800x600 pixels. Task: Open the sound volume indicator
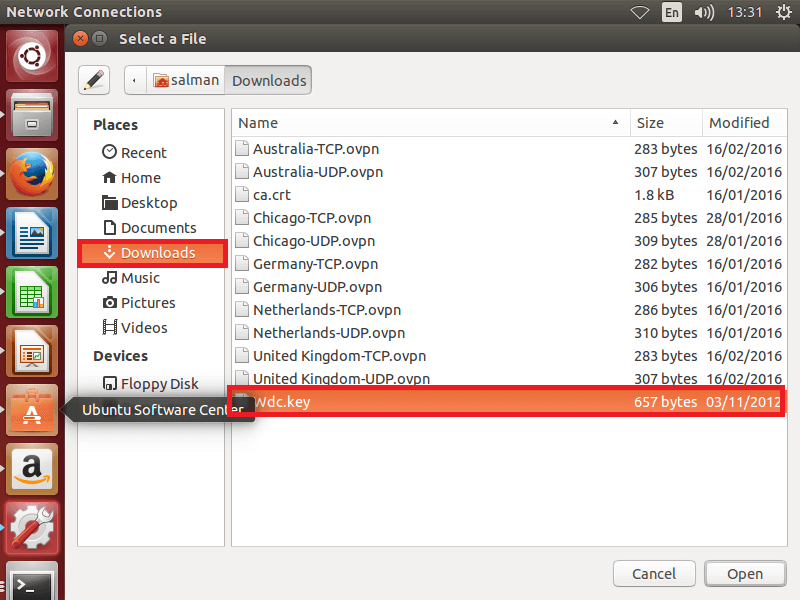704,12
